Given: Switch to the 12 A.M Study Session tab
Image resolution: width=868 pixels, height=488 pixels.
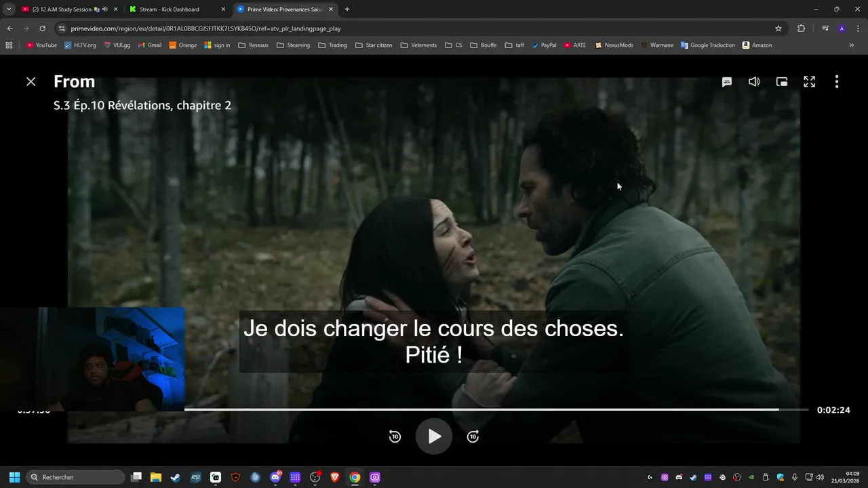Looking at the screenshot, I should point(61,9).
